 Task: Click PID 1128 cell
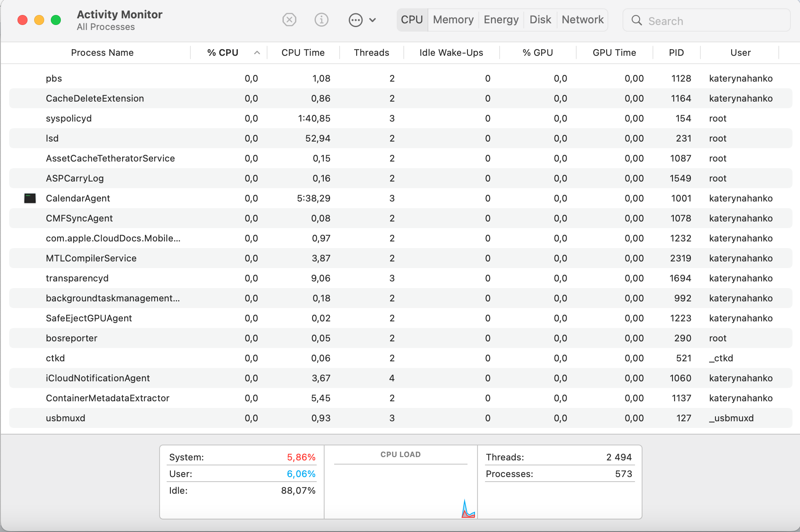681,78
